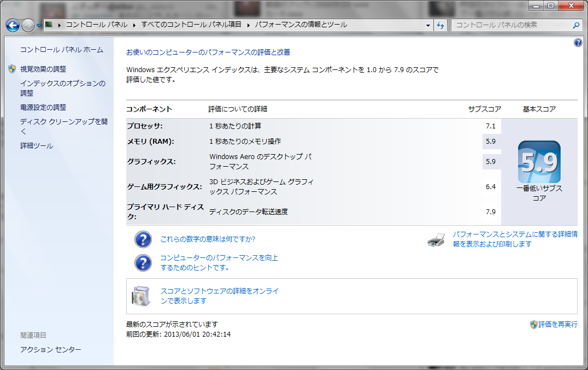
Task: Click the ゲーム用グラフィックス: component label
Action: (164, 187)
